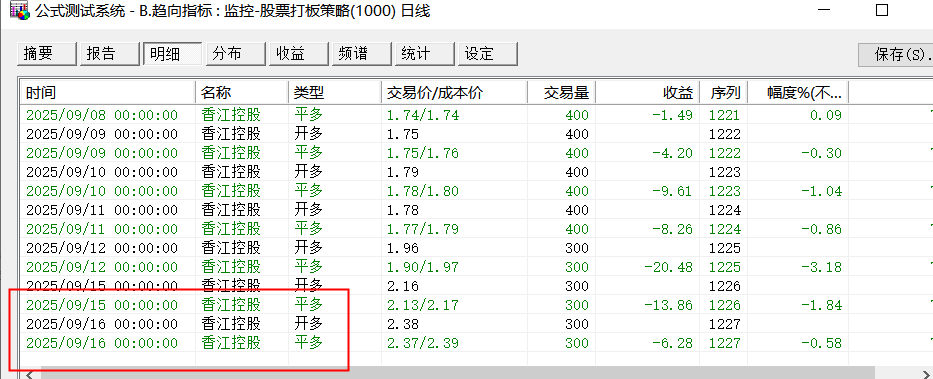933x379 pixels.
Task: Sort by 交易价/成本价 column header
Action: coord(454,92)
